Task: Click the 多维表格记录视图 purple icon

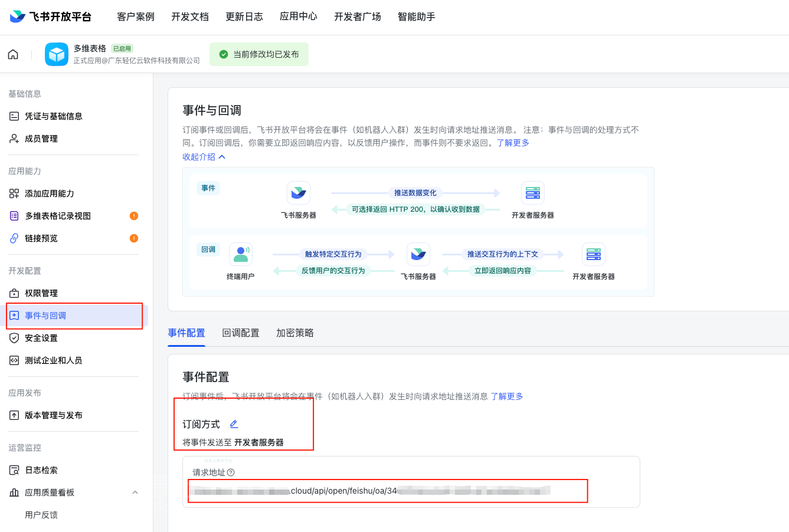Action: tap(14, 216)
